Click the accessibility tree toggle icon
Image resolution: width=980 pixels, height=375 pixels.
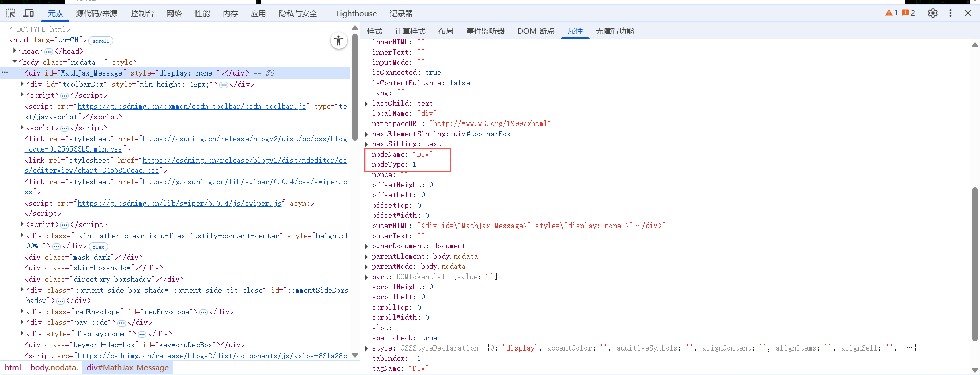(x=338, y=41)
